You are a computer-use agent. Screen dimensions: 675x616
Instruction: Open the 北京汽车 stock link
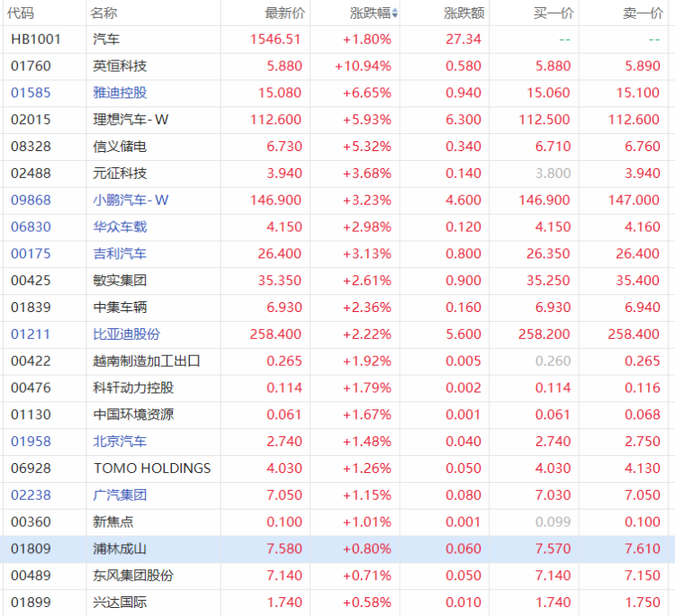coord(120,442)
